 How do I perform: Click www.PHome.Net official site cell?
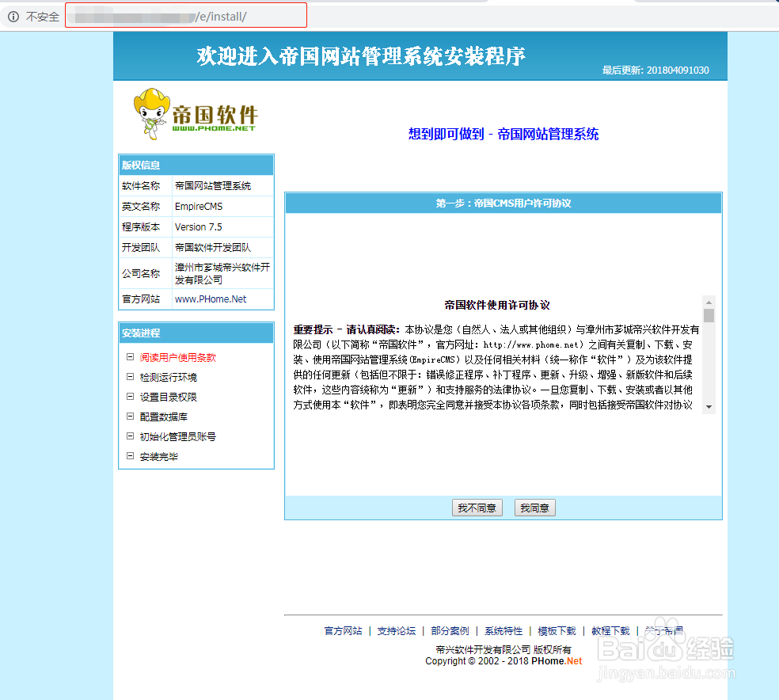click(211, 299)
